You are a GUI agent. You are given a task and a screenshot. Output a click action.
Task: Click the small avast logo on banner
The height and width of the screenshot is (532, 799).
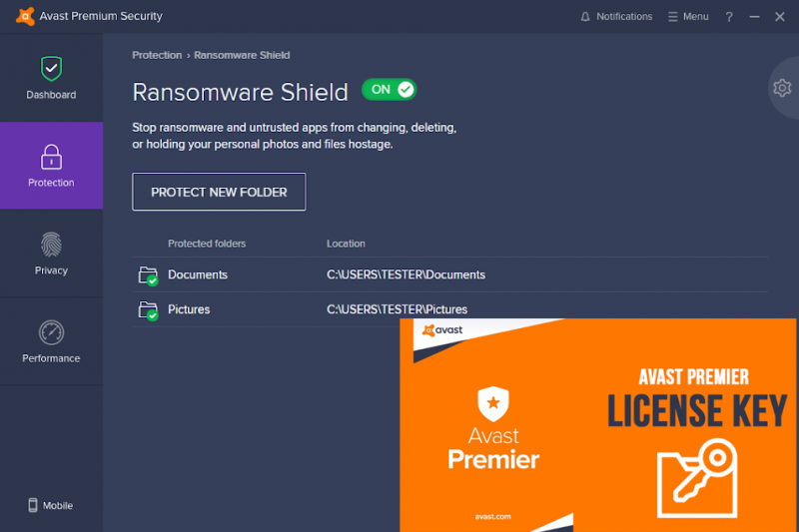click(x=442, y=330)
